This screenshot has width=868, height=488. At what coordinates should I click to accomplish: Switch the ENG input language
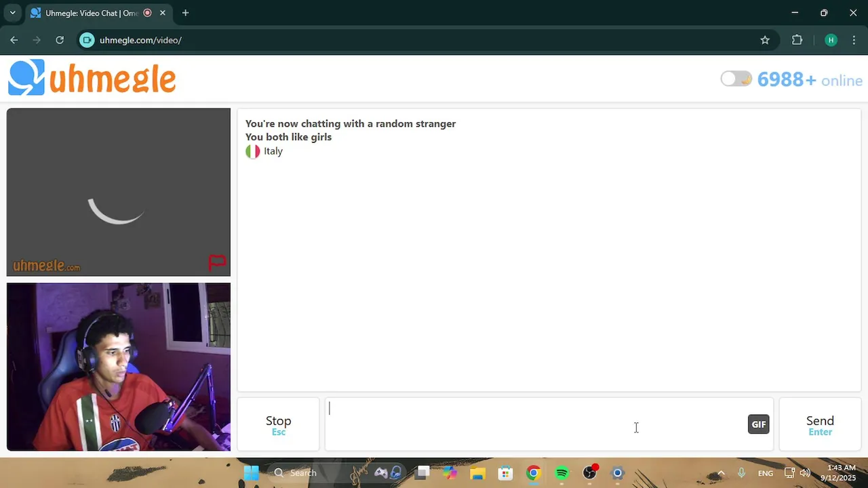tap(765, 473)
